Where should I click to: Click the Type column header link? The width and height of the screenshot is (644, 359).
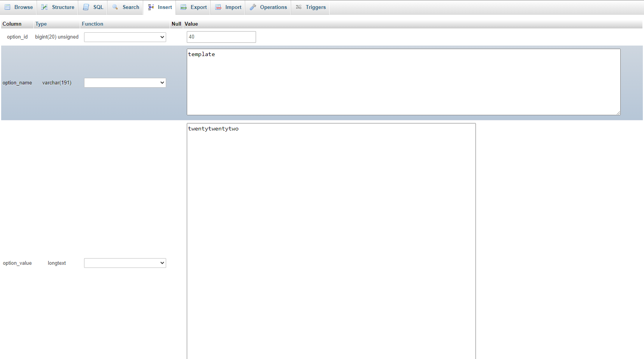pos(41,24)
